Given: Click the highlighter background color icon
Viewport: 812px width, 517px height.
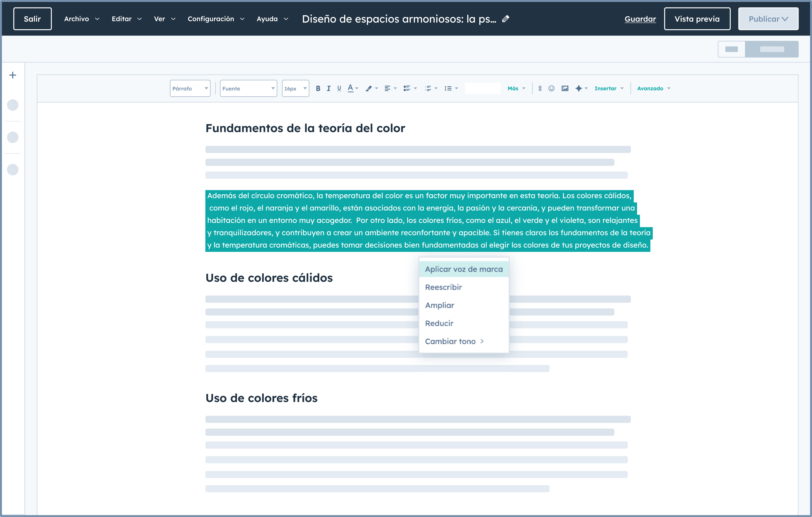Looking at the screenshot, I should pyautogui.click(x=369, y=88).
